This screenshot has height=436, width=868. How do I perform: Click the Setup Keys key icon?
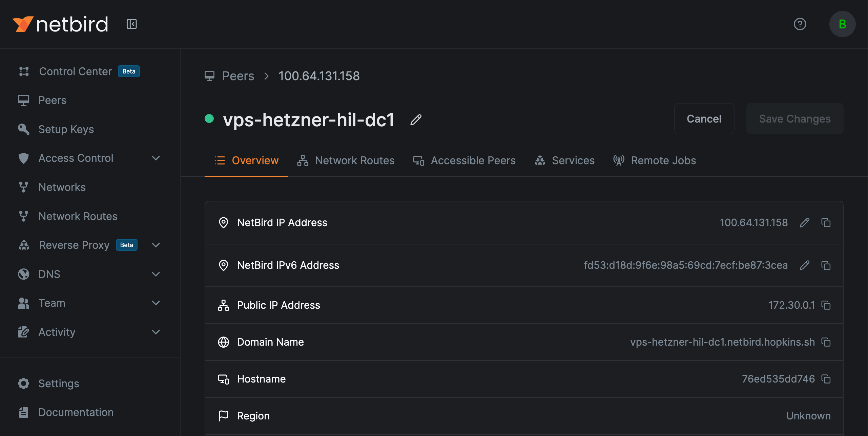[x=24, y=129]
